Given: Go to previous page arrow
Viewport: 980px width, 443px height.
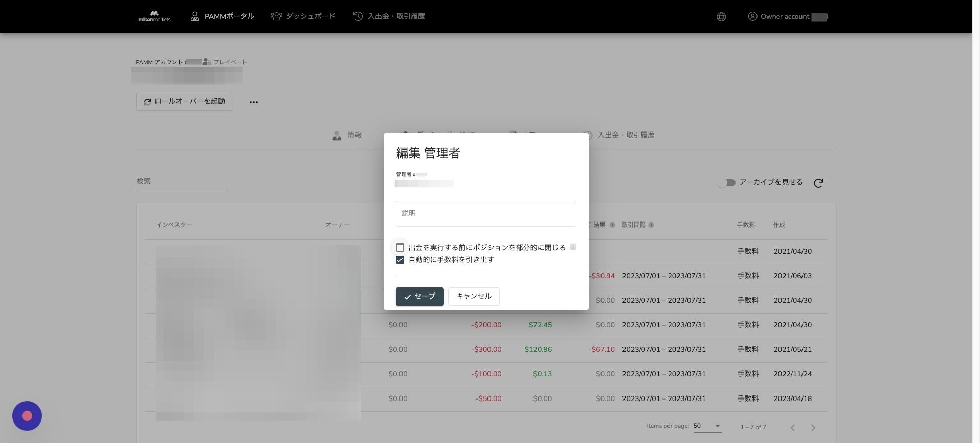Looking at the screenshot, I should [793, 428].
